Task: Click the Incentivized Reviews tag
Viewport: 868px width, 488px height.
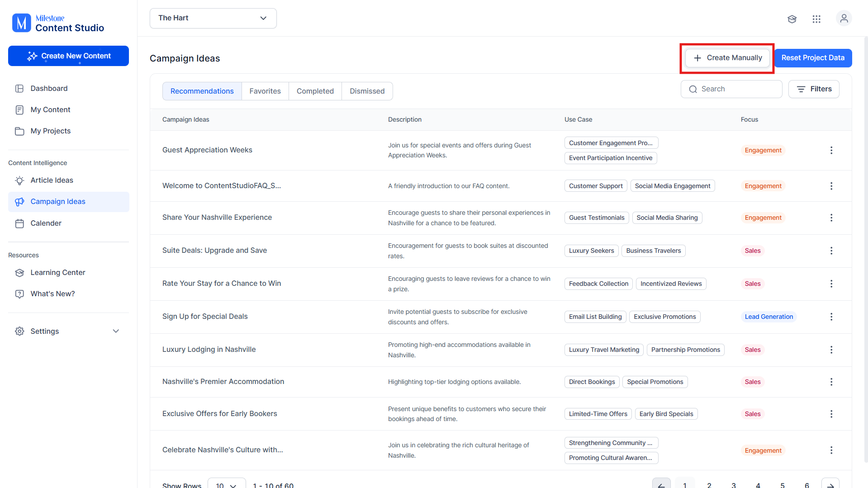Action: (x=671, y=284)
